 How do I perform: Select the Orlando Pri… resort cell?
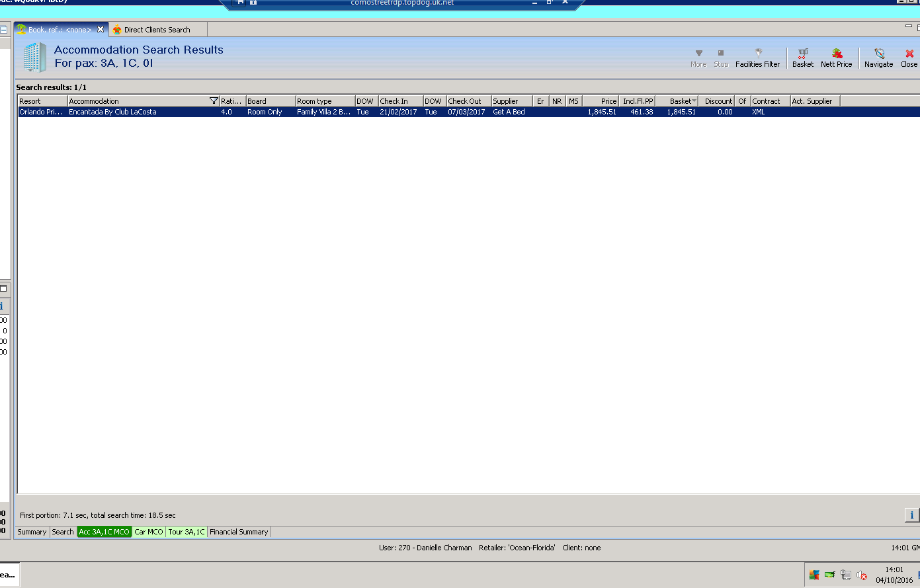point(41,112)
